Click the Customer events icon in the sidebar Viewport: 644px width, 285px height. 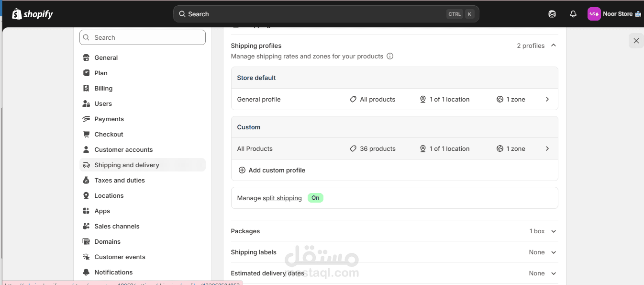point(86,257)
